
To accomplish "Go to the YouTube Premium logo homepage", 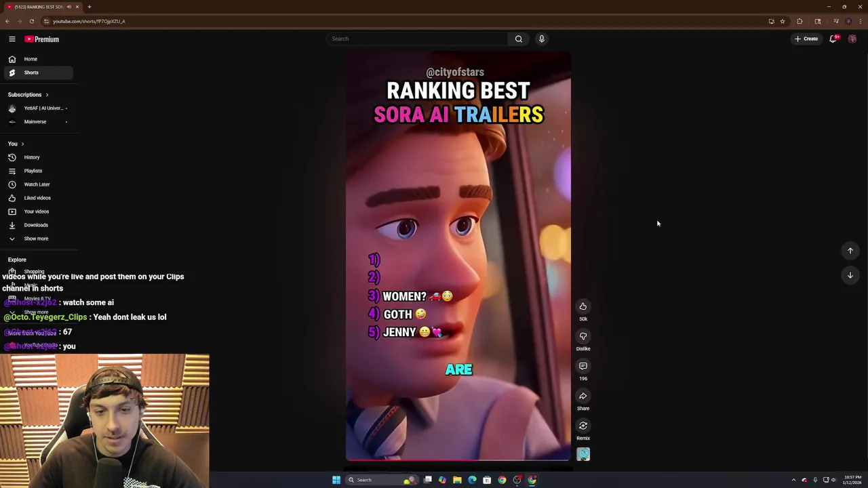I will tap(42, 39).
